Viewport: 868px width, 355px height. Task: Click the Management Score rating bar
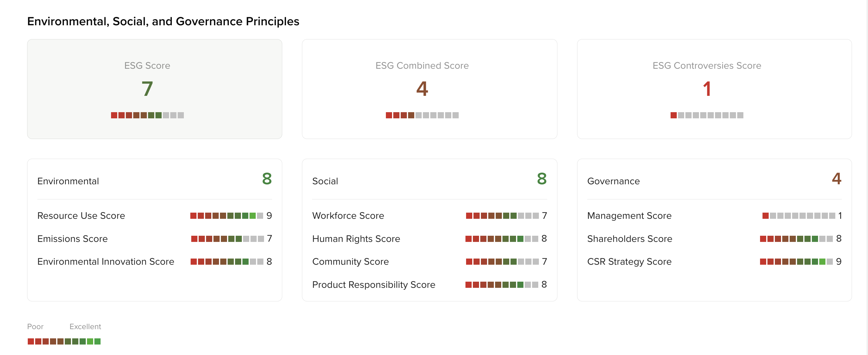pyautogui.click(x=799, y=216)
